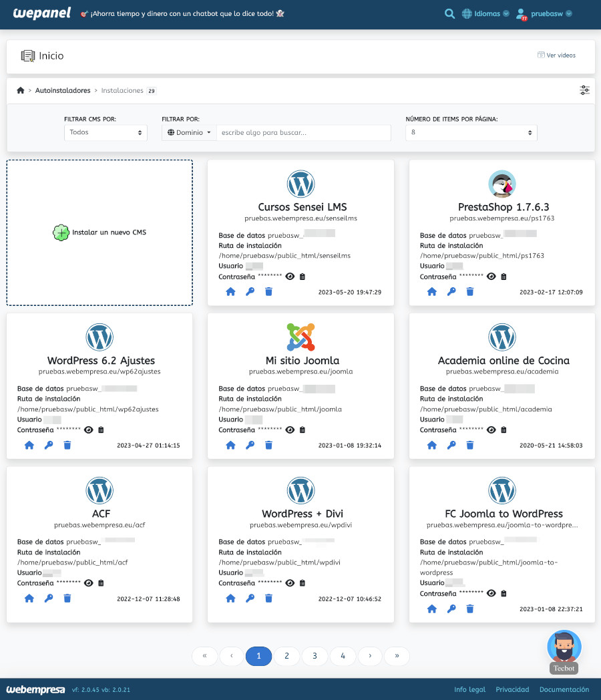Copy the password of Mi sitio Joomla
Viewport: 601px width, 700px height.
(303, 430)
